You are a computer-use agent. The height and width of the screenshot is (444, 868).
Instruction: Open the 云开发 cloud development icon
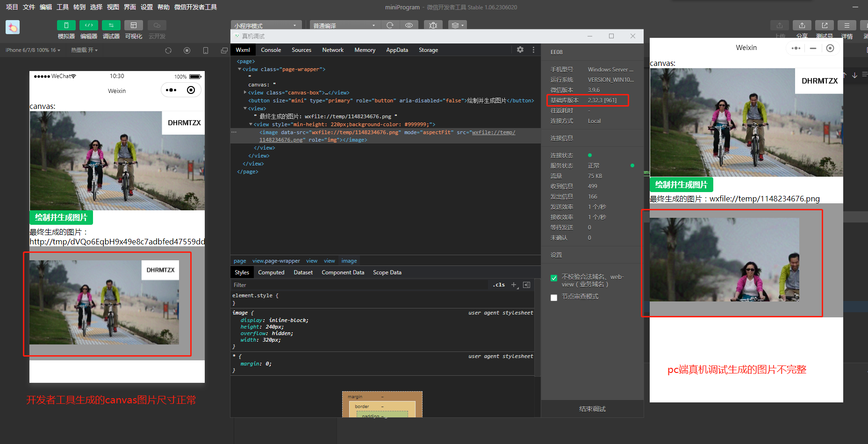click(157, 25)
